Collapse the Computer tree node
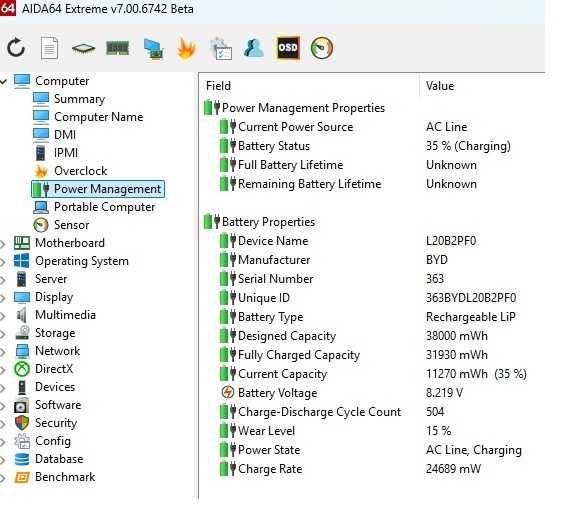Viewport: 576px width, 528px height. 3,81
